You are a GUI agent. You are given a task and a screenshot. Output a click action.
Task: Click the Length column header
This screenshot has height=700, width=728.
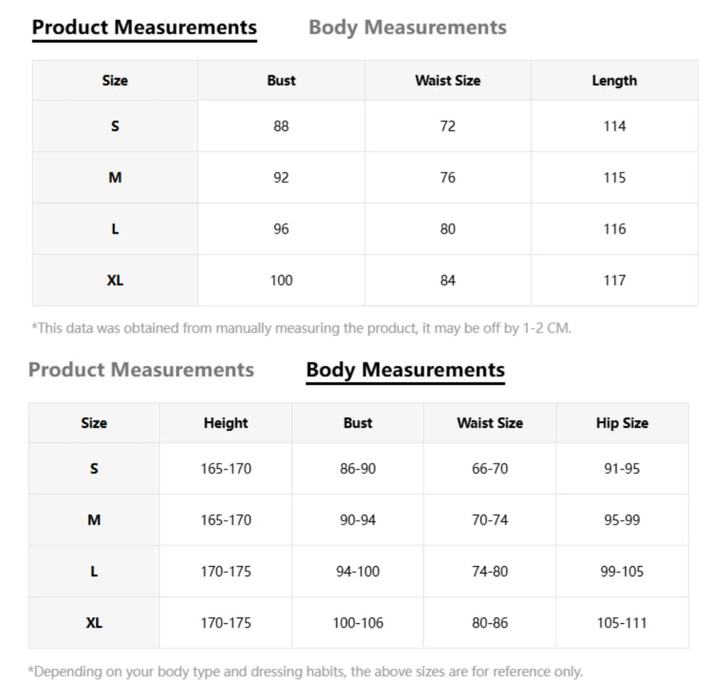614,81
